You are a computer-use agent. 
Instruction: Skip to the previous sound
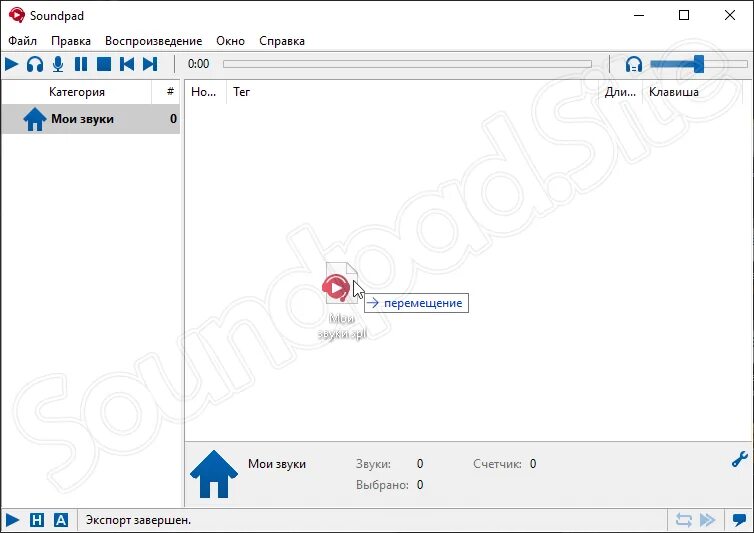click(127, 64)
